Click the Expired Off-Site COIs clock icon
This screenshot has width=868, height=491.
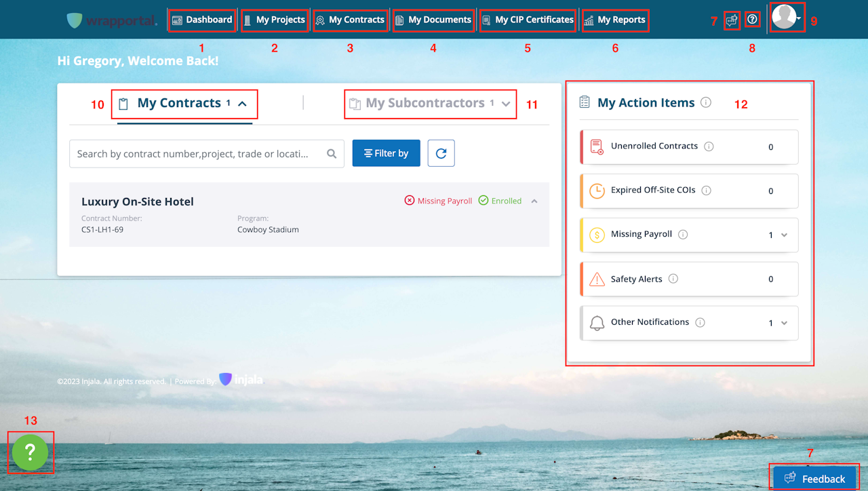pyautogui.click(x=597, y=191)
